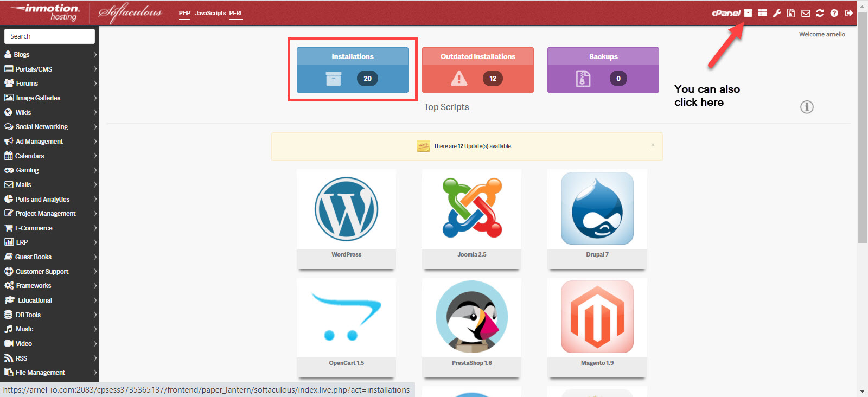Expand the Blogs category in sidebar
Image resolution: width=868 pixels, height=397 pixels.
pyautogui.click(x=49, y=55)
